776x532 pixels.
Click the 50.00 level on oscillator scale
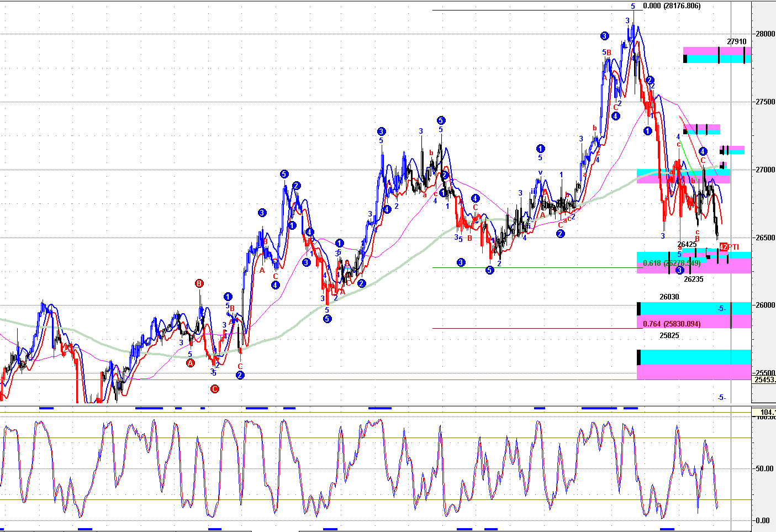point(764,468)
